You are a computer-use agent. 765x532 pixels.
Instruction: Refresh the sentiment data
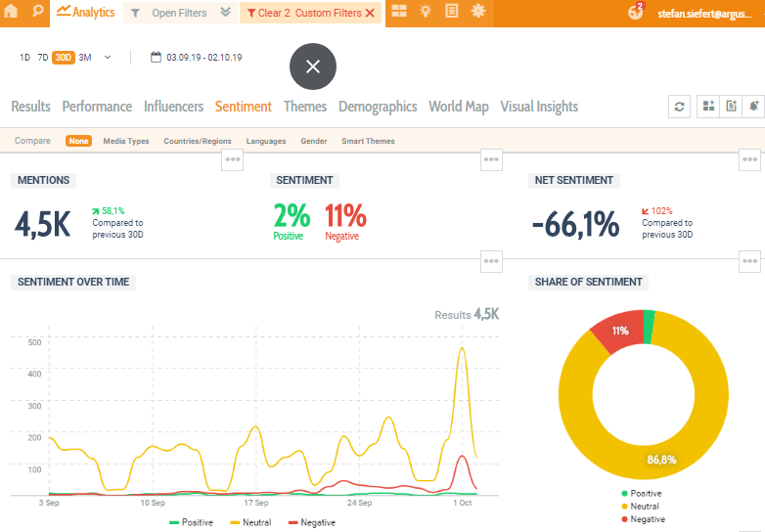tap(679, 107)
